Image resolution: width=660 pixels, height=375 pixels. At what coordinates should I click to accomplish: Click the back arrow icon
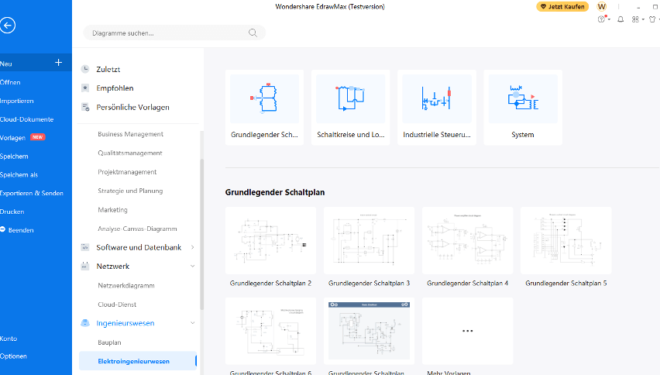coord(8,25)
